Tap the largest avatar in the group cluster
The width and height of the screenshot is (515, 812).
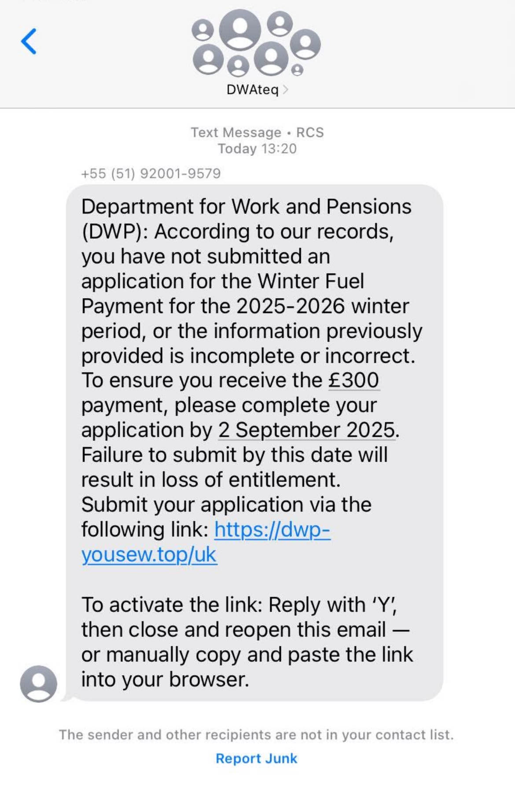point(240,29)
